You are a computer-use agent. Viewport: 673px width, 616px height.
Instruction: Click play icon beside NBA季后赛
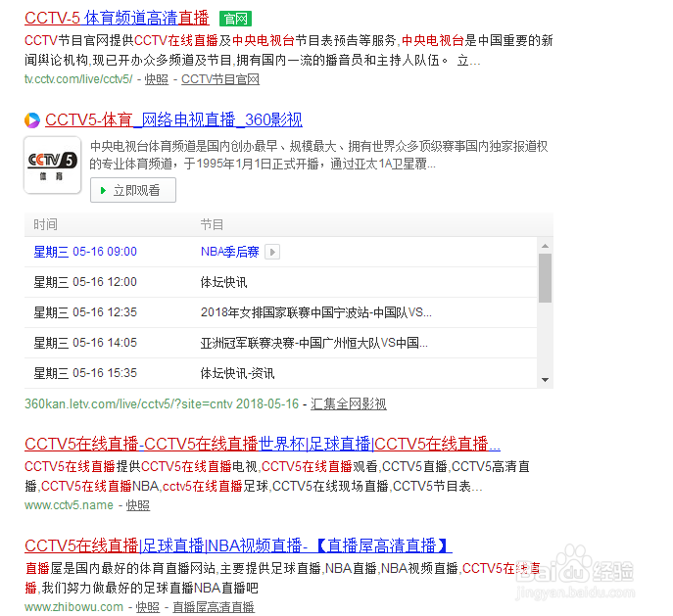(272, 252)
